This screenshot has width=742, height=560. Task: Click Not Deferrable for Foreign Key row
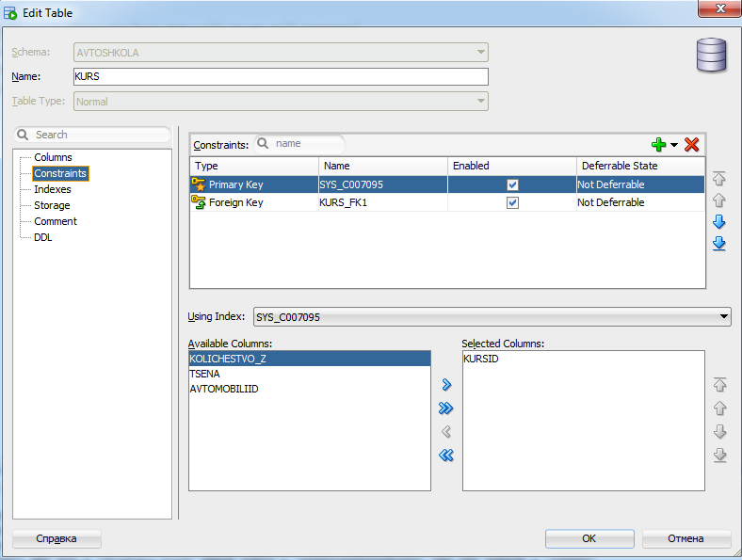click(640, 202)
